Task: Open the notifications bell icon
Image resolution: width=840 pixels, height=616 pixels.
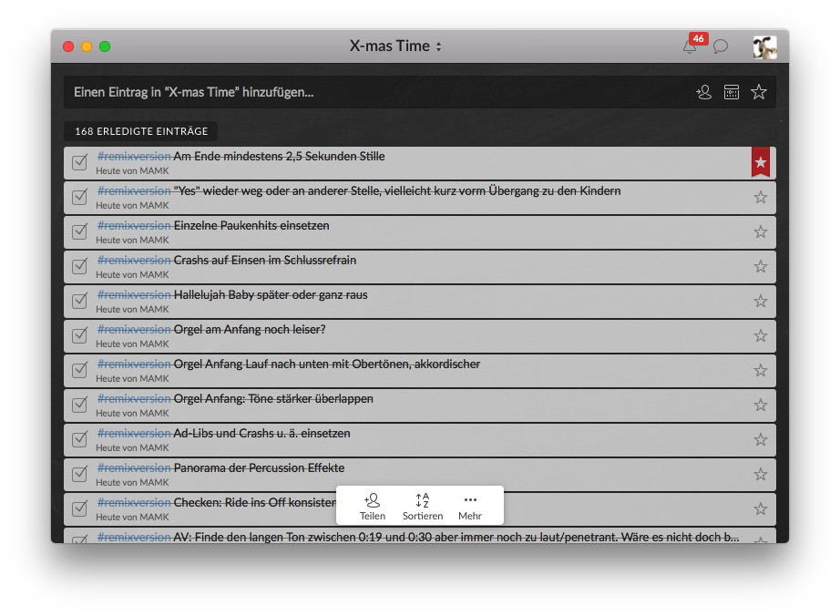Action: (x=690, y=46)
